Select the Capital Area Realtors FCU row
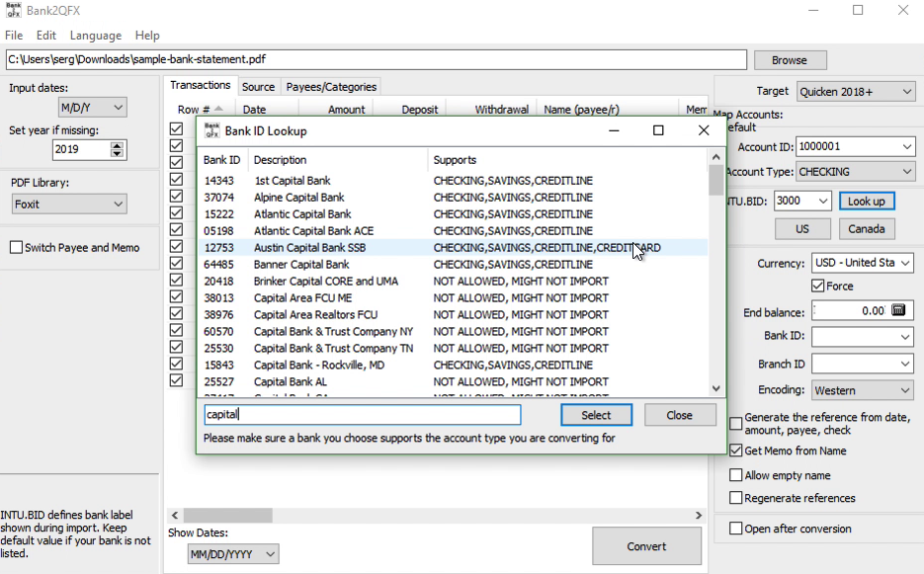The image size is (924, 574). 453,315
